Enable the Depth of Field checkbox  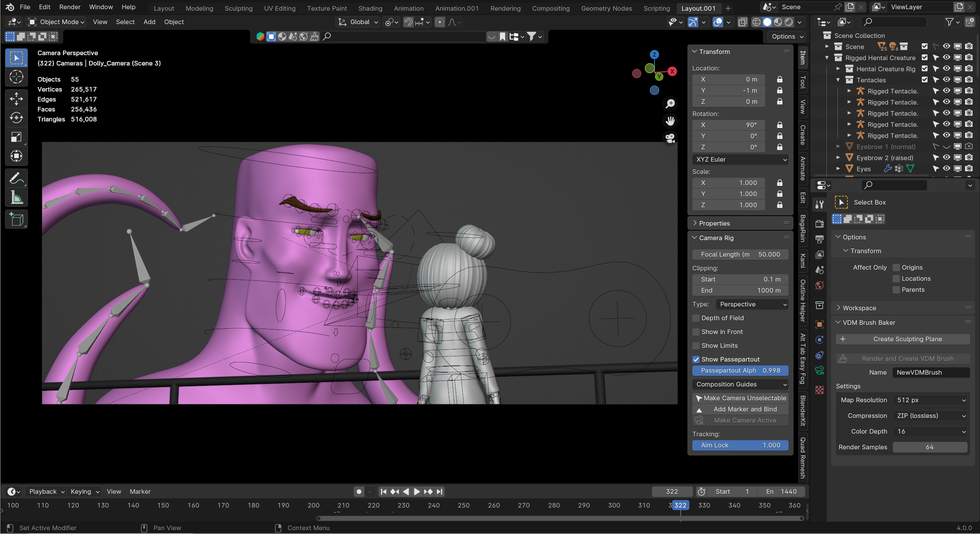696,318
